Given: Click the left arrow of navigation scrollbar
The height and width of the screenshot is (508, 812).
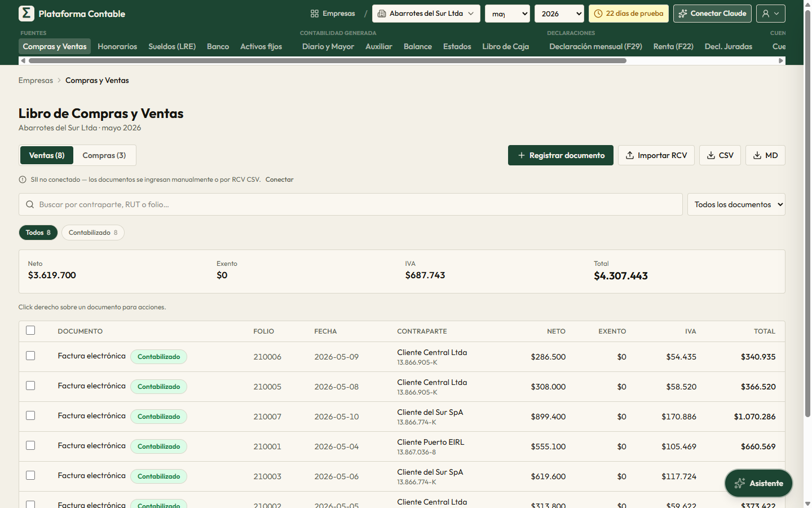Looking at the screenshot, I should coord(23,60).
